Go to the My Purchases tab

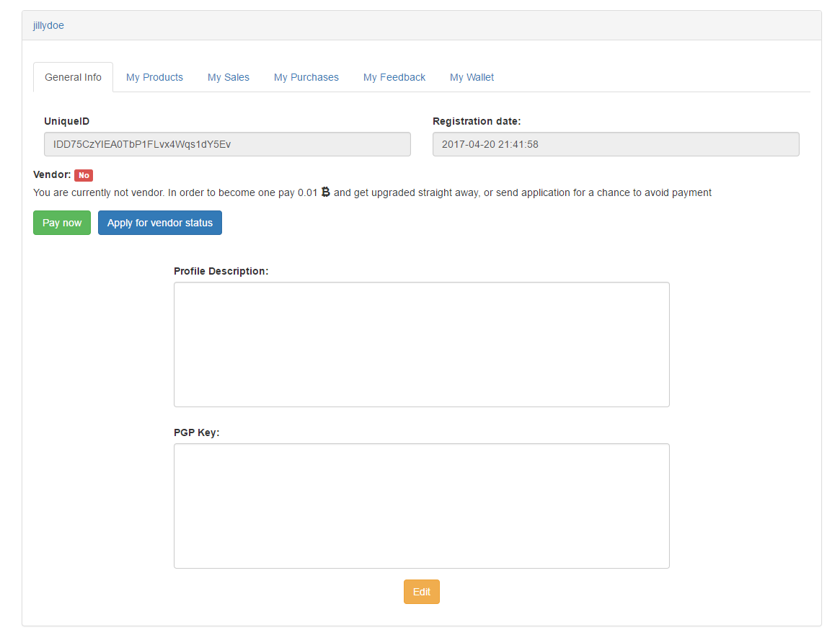click(306, 77)
